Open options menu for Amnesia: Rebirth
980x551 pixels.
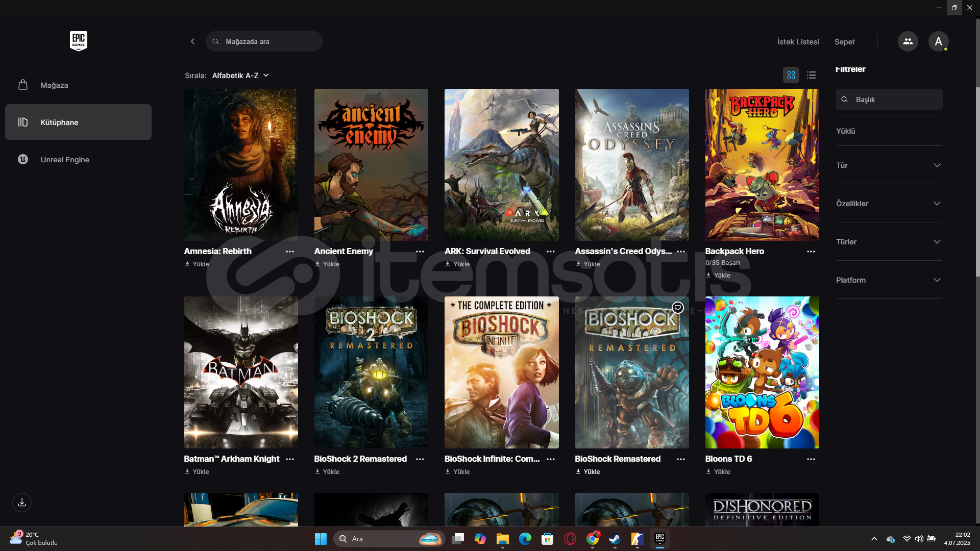point(290,252)
